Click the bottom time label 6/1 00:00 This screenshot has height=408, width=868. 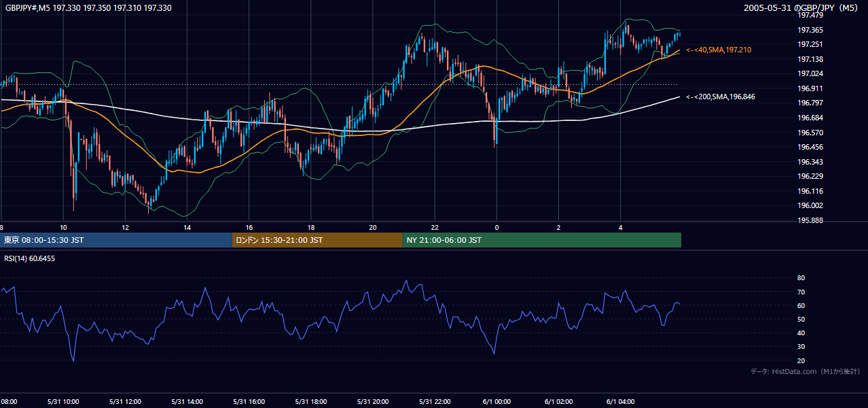(x=496, y=401)
